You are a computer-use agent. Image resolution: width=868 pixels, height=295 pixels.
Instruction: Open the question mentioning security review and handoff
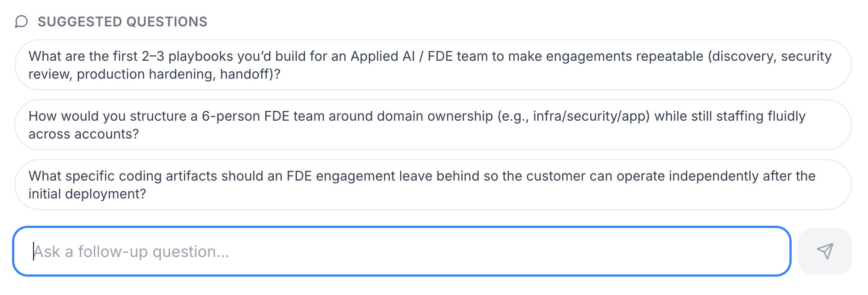click(x=433, y=65)
